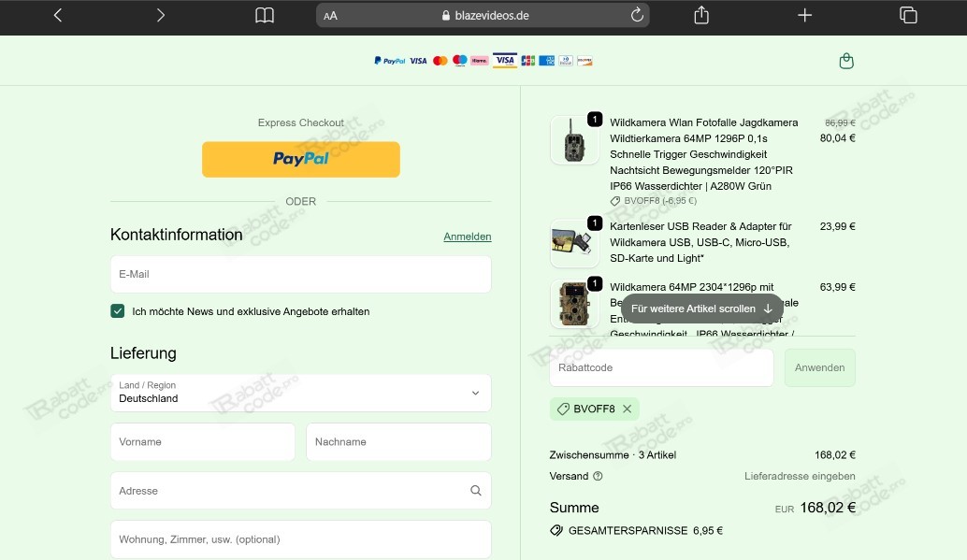Viewport: 967px width, 560px height.
Task: Open the Land / Region dropdown
Action: click(x=301, y=393)
